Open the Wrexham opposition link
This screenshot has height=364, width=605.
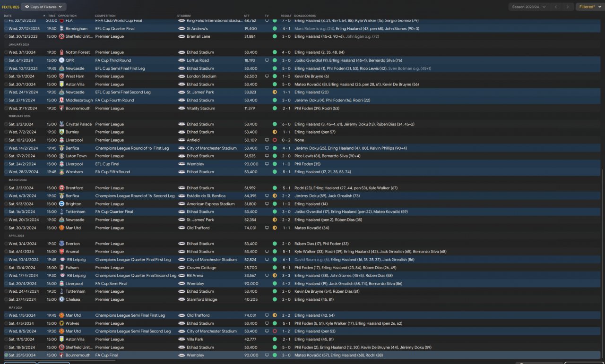click(x=74, y=172)
